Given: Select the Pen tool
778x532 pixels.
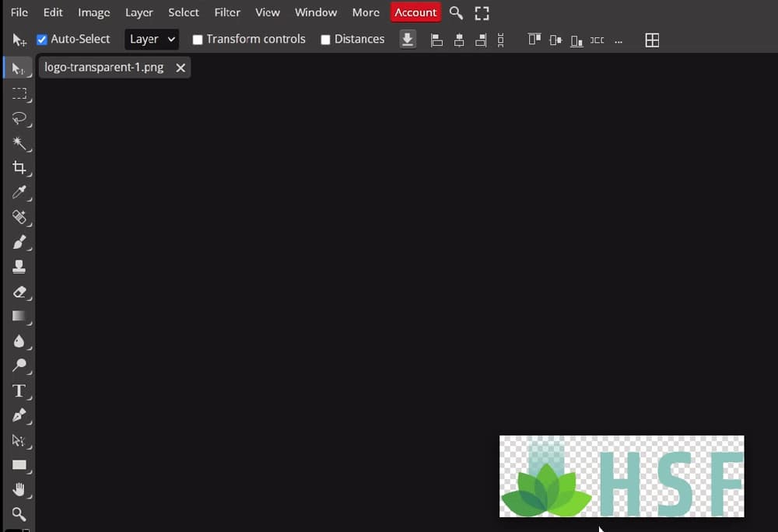Looking at the screenshot, I should click(19, 415).
